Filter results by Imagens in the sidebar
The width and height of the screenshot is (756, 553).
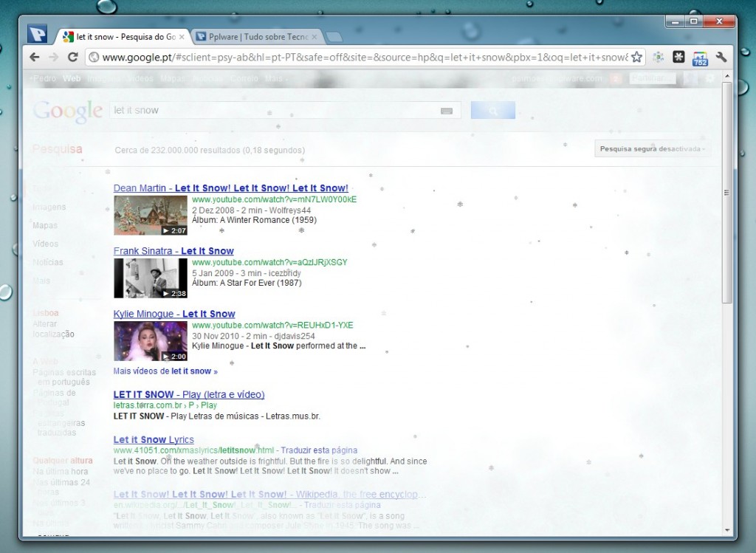pyautogui.click(x=49, y=207)
